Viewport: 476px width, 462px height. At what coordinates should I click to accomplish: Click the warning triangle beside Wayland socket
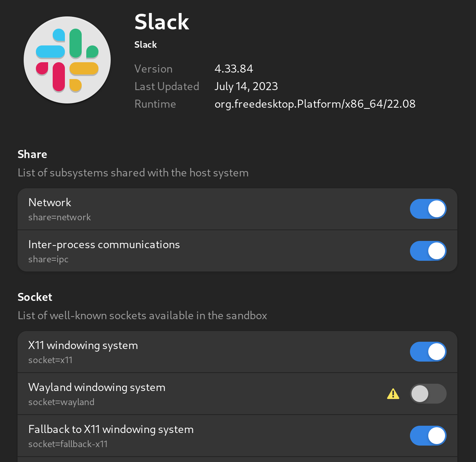point(393,393)
